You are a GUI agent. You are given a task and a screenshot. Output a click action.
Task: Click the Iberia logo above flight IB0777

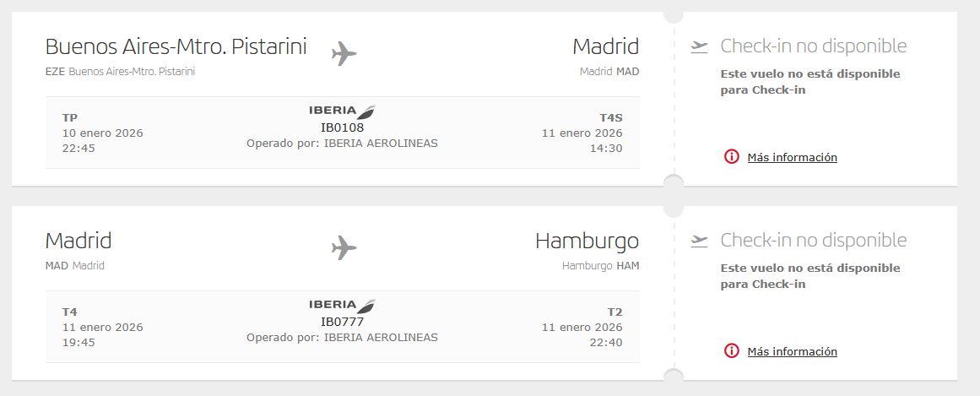point(342,305)
